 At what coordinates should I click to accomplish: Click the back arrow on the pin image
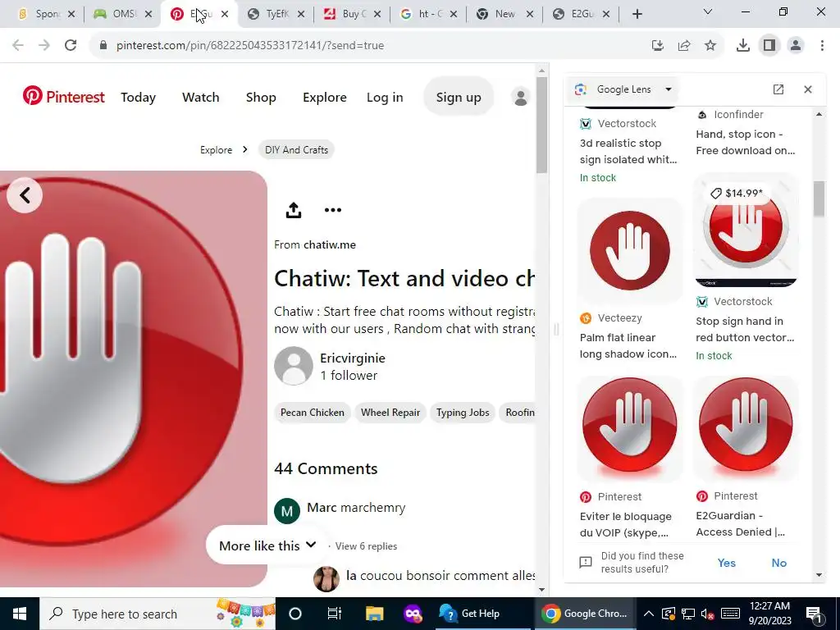click(x=25, y=195)
